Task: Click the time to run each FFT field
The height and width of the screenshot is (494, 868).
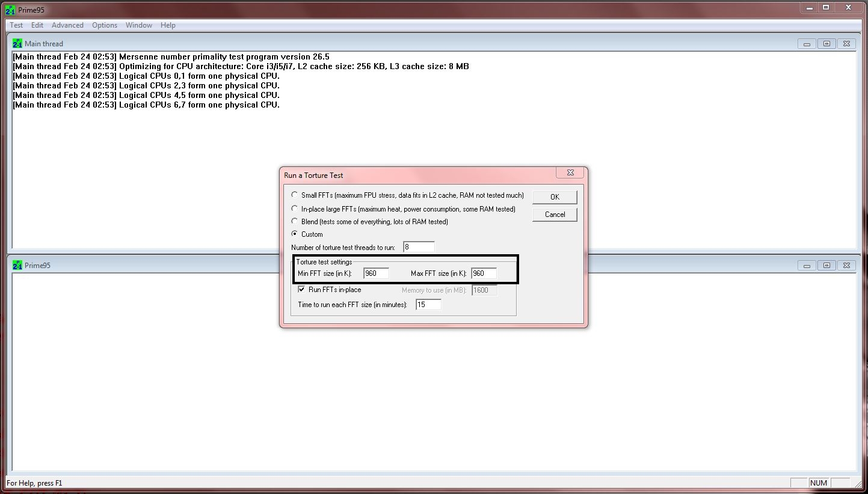Action: click(x=428, y=305)
